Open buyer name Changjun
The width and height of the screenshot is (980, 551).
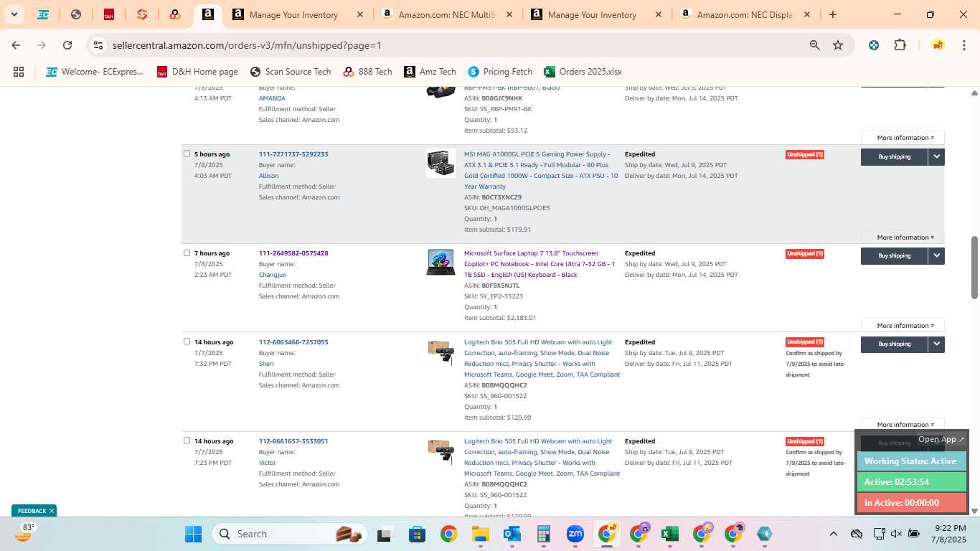tap(273, 275)
